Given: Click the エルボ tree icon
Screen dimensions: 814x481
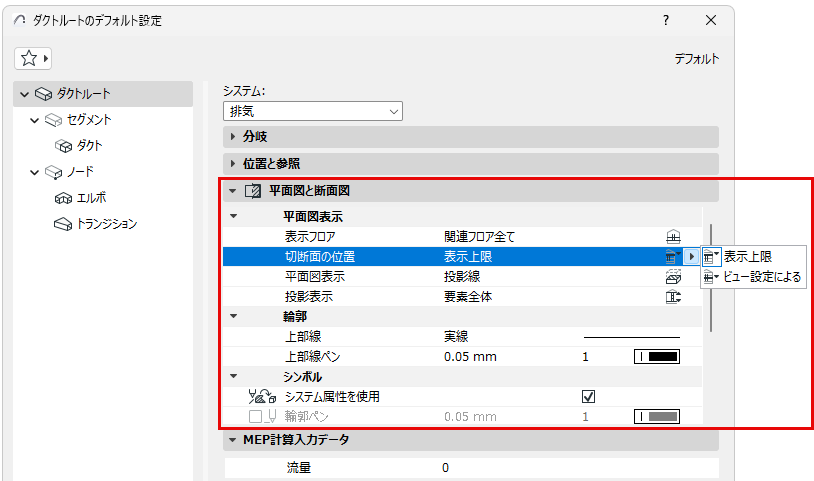Looking at the screenshot, I should (x=63, y=198).
